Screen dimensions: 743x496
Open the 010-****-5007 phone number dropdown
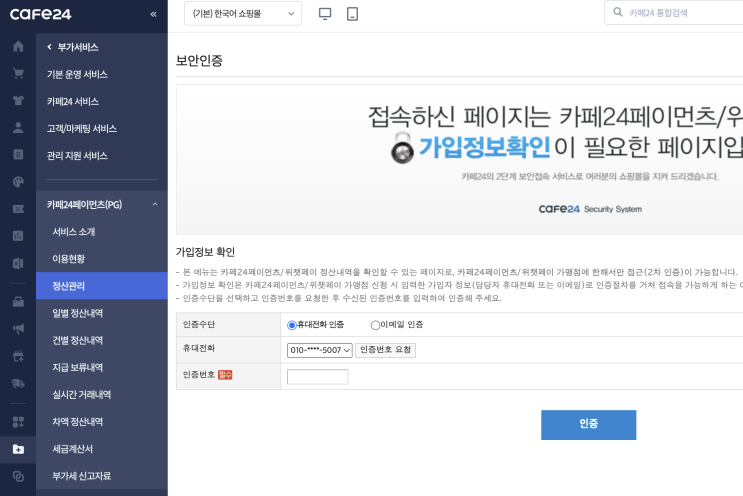pyautogui.click(x=319, y=350)
